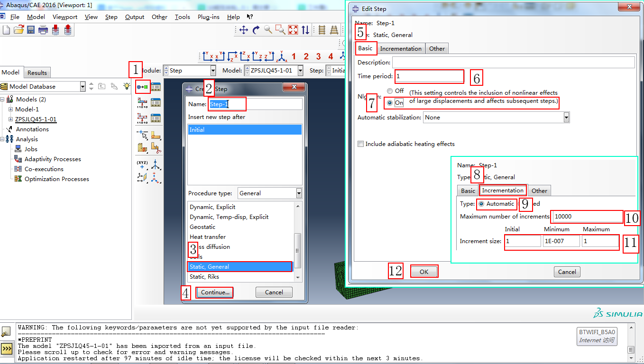
Task: Click the Create History Output icon
Action: (x=143, y=118)
